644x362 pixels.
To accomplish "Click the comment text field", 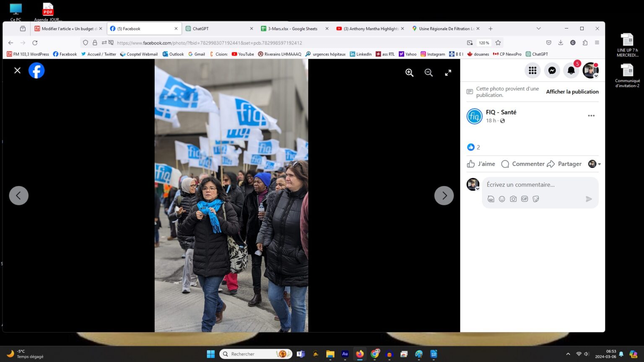I will [x=540, y=185].
